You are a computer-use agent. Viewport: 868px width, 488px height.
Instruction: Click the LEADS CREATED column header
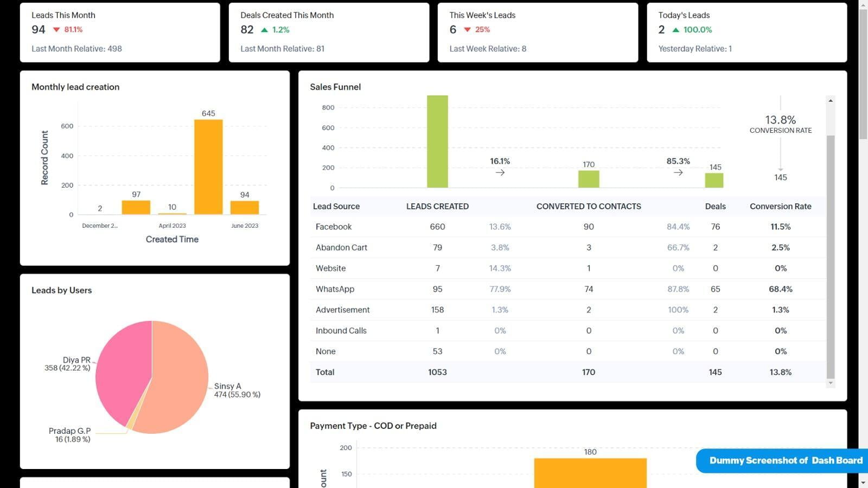click(437, 207)
